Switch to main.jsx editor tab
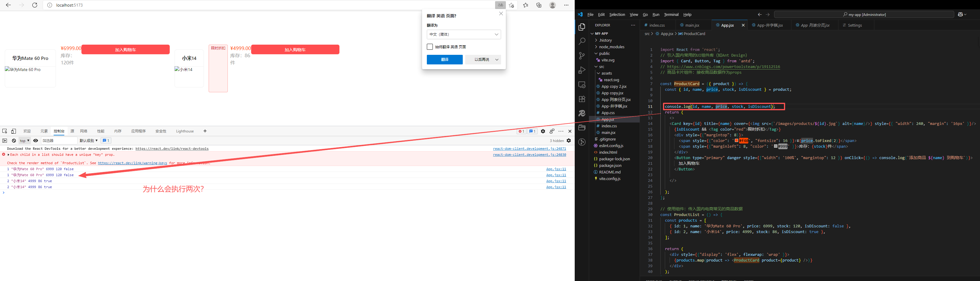This screenshot has width=980, height=281. pyautogui.click(x=692, y=25)
